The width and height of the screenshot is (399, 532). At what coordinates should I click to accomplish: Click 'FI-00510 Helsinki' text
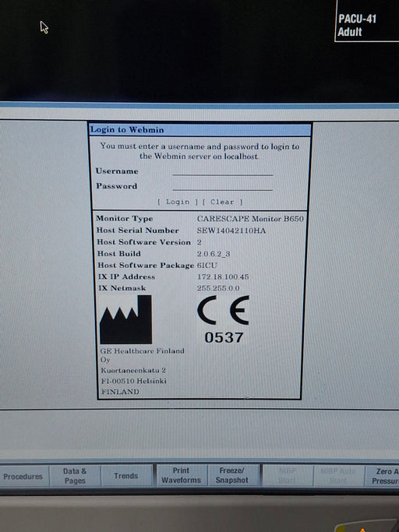click(134, 381)
